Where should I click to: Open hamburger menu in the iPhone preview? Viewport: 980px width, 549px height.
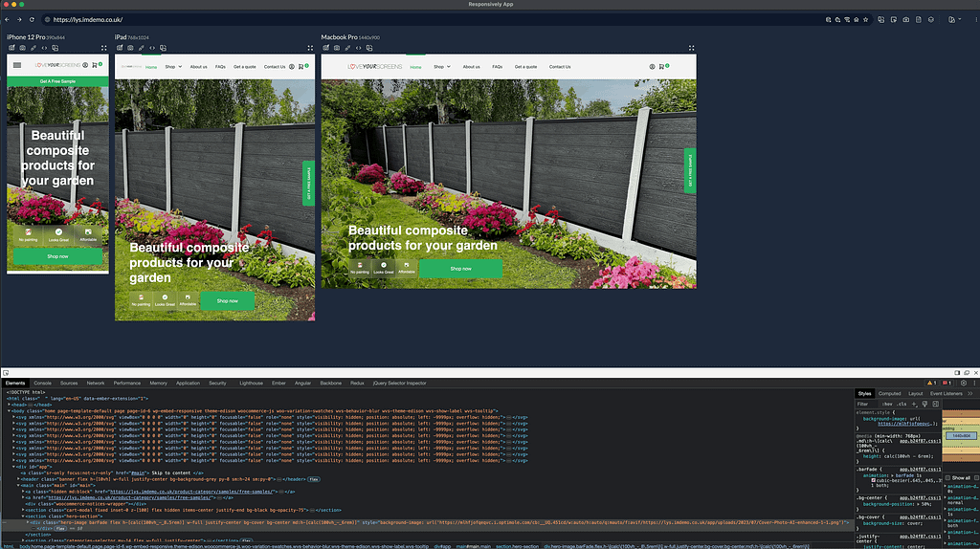[x=17, y=65]
